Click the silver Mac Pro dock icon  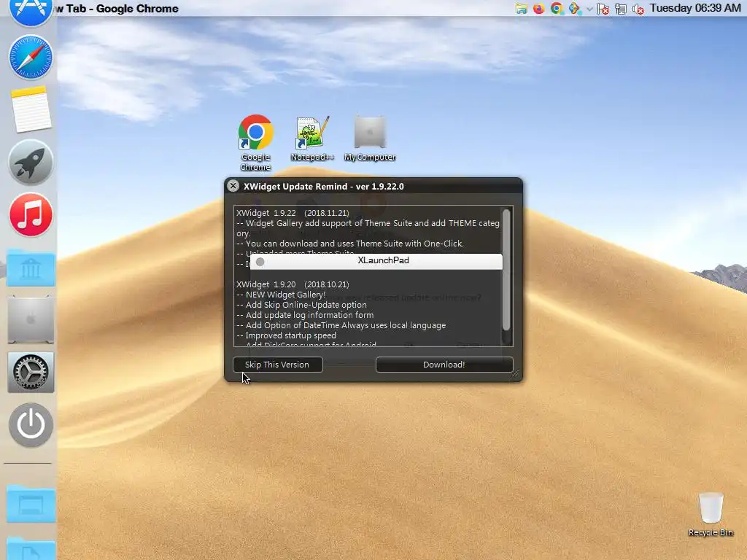(x=31, y=319)
